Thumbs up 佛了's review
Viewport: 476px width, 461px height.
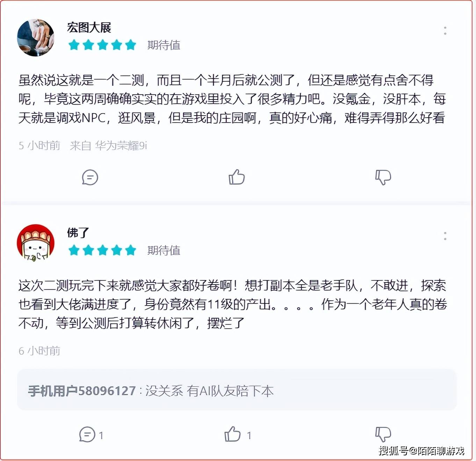232,434
